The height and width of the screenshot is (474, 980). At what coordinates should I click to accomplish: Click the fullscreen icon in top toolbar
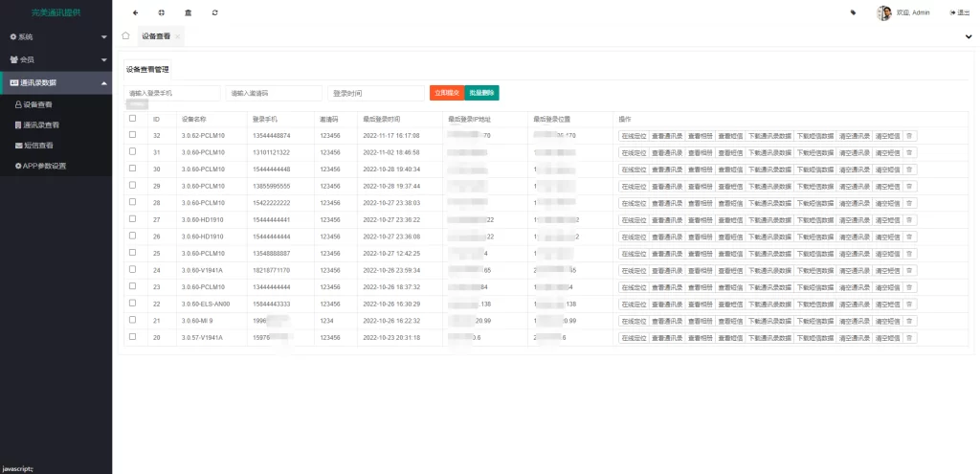point(161,12)
